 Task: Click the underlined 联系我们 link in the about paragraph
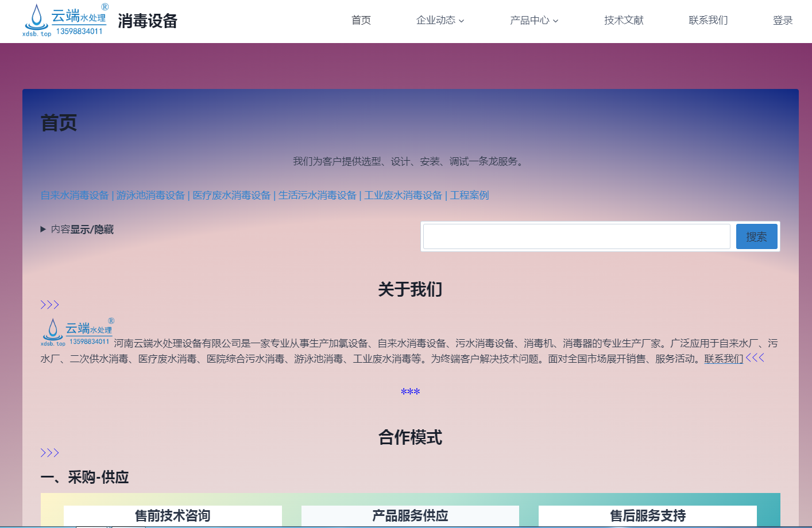[723, 358]
